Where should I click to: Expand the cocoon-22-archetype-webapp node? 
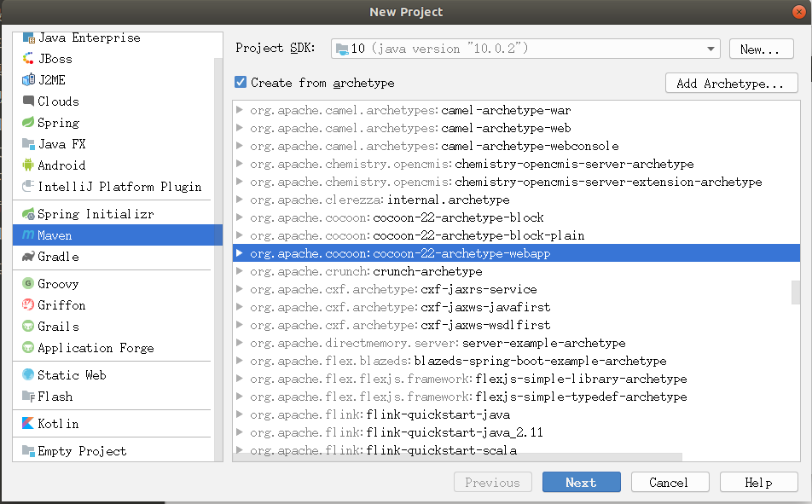[240, 253]
